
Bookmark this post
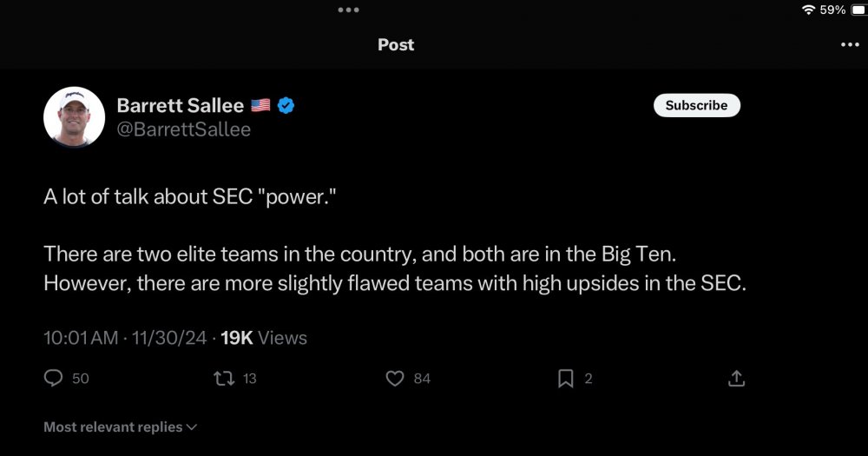click(x=565, y=378)
